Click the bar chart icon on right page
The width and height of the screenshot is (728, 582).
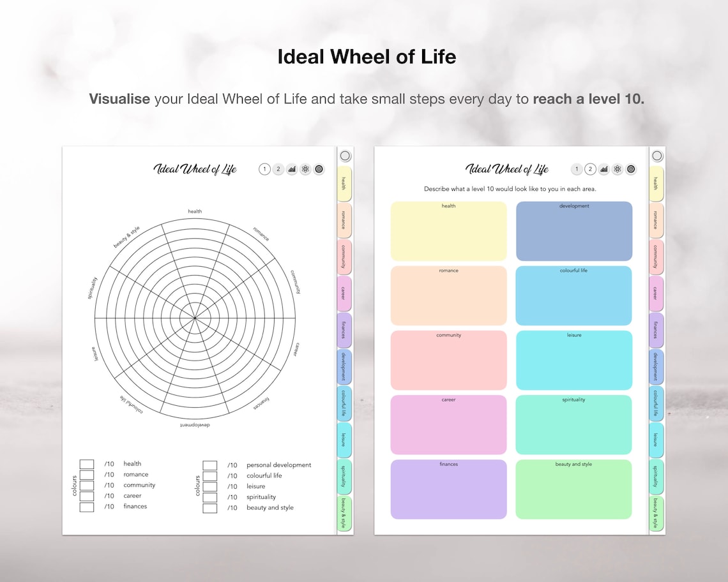(604, 169)
